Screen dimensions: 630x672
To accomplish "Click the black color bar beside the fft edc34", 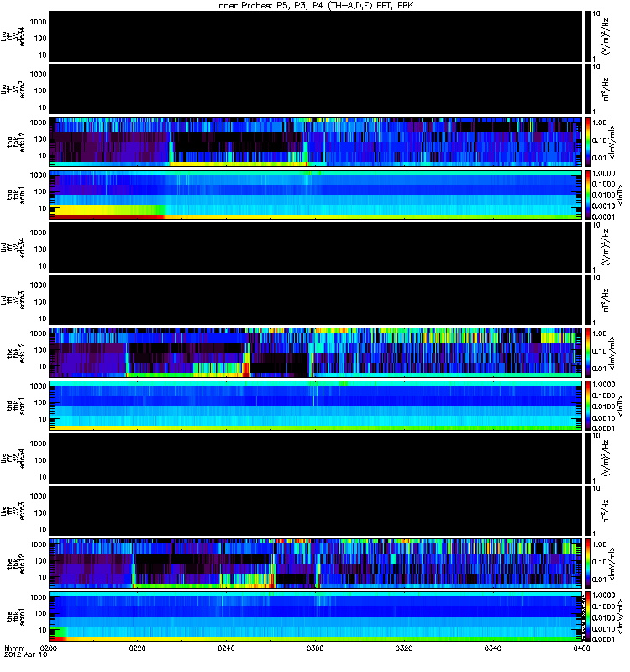I will click(x=588, y=459).
